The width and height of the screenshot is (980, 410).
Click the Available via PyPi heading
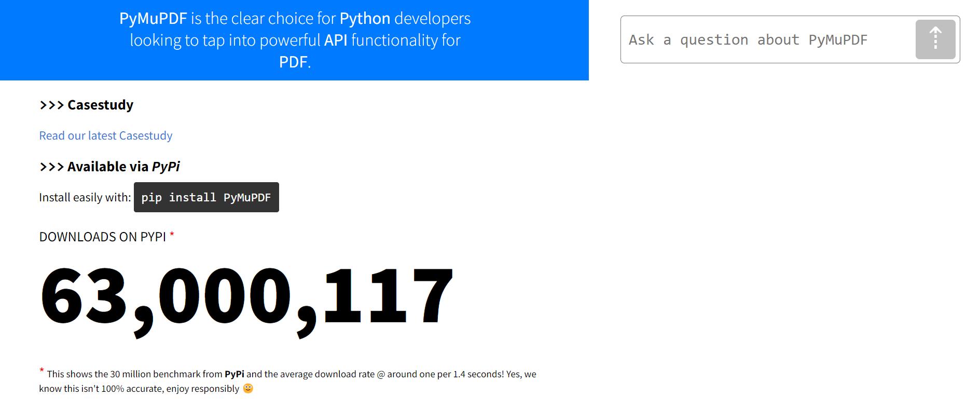[109, 167]
